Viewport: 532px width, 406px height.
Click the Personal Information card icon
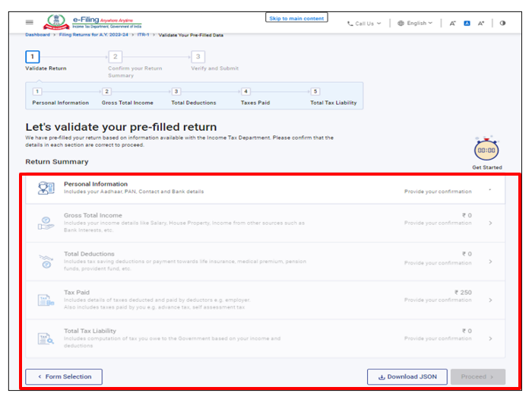(x=46, y=188)
